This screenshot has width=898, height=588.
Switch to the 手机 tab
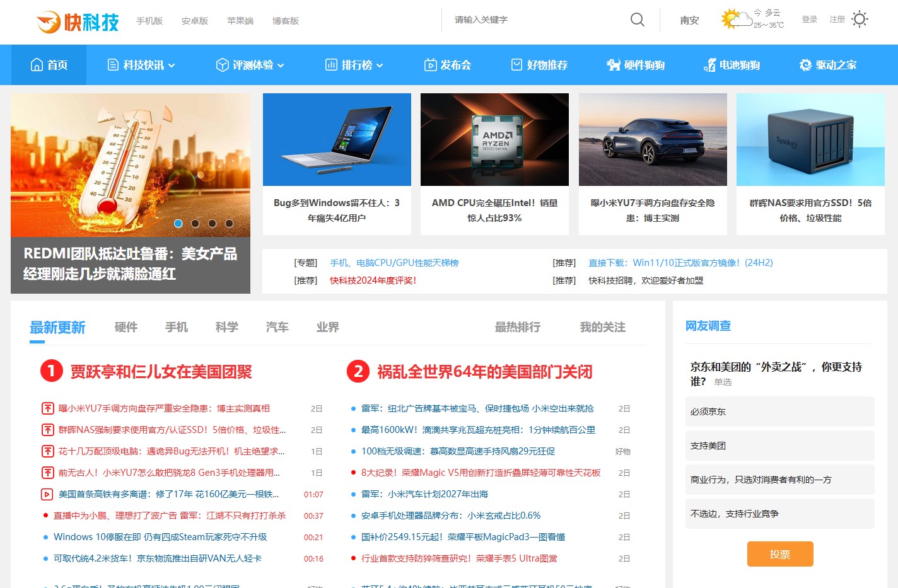point(177,327)
